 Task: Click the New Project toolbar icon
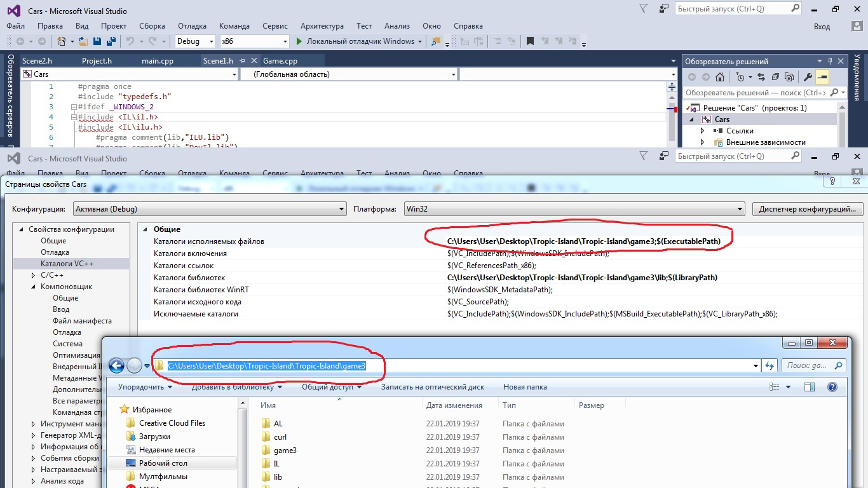[62, 41]
